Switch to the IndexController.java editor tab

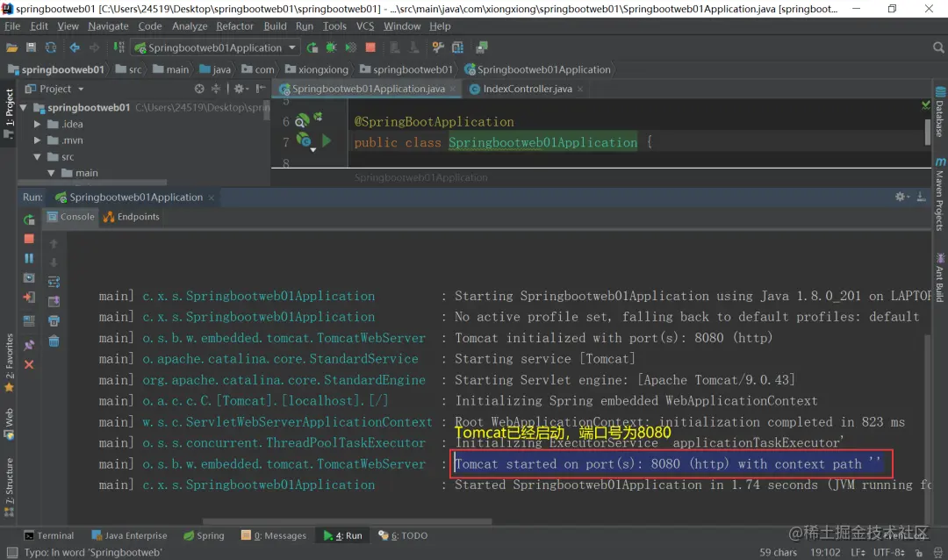click(521, 89)
